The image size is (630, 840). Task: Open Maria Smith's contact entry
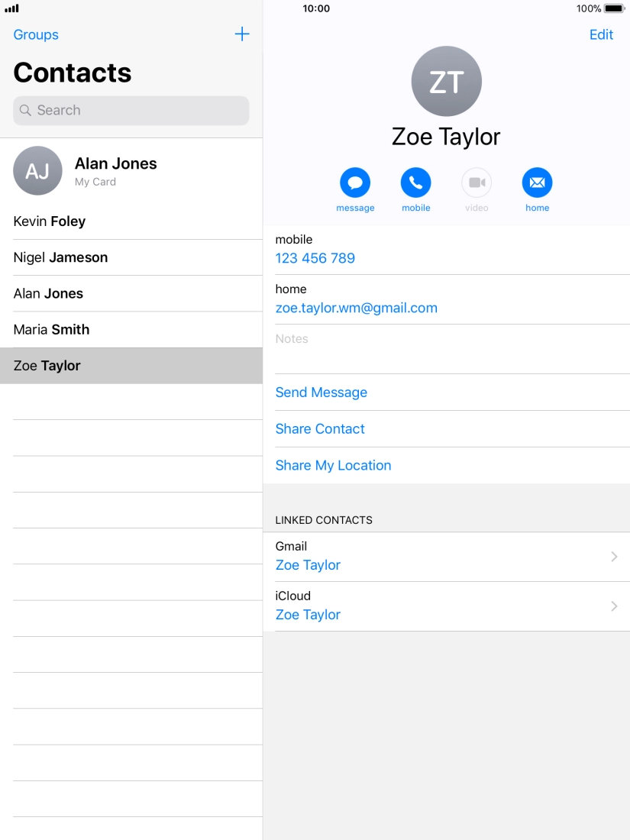point(51,330)
